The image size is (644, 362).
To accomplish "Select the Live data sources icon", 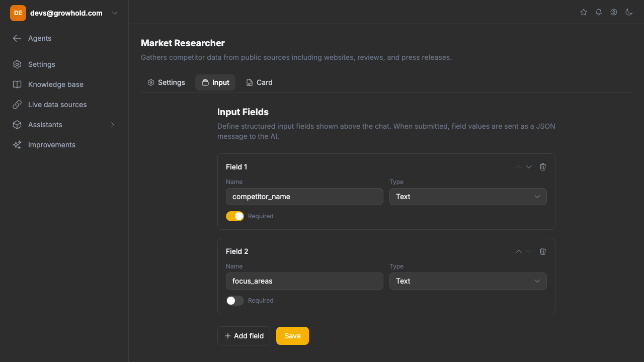I will pyautogui.click(x=17, y=104).
